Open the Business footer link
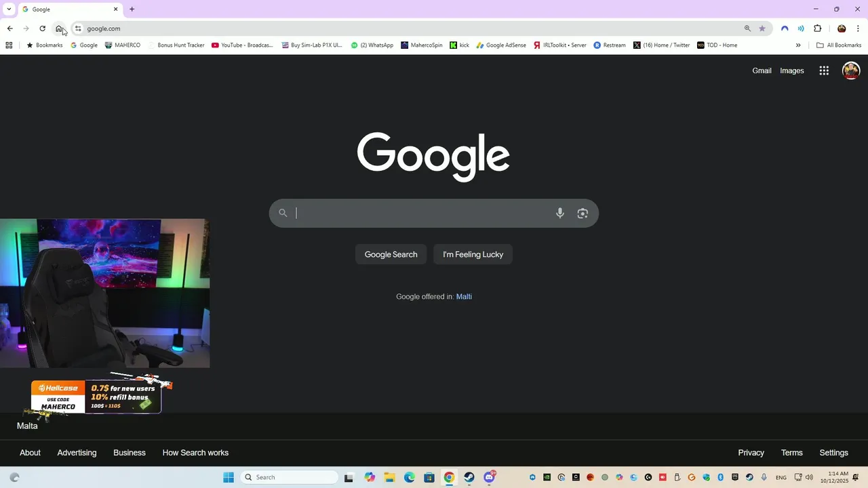This screenshot has width=868, height=488. tap(129, 453)
